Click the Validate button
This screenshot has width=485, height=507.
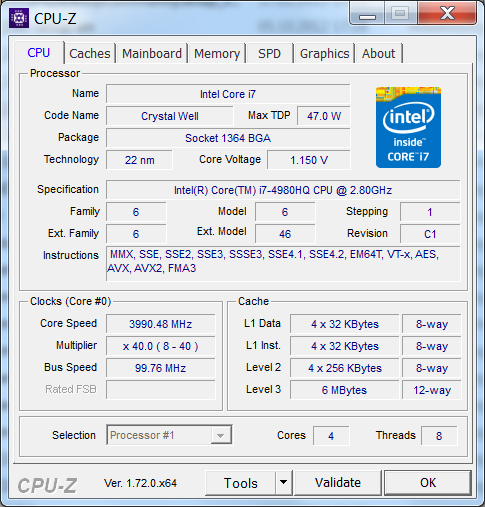pyautogui.click(x=338, y=483)
